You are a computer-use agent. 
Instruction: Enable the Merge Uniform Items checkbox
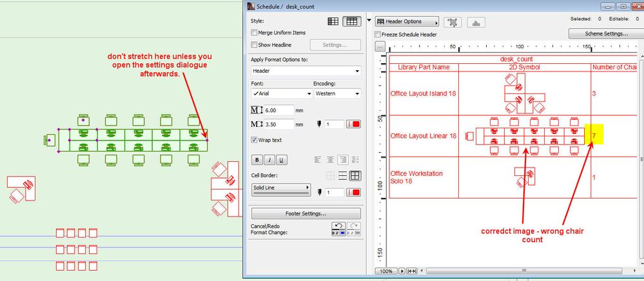(254, 32)
